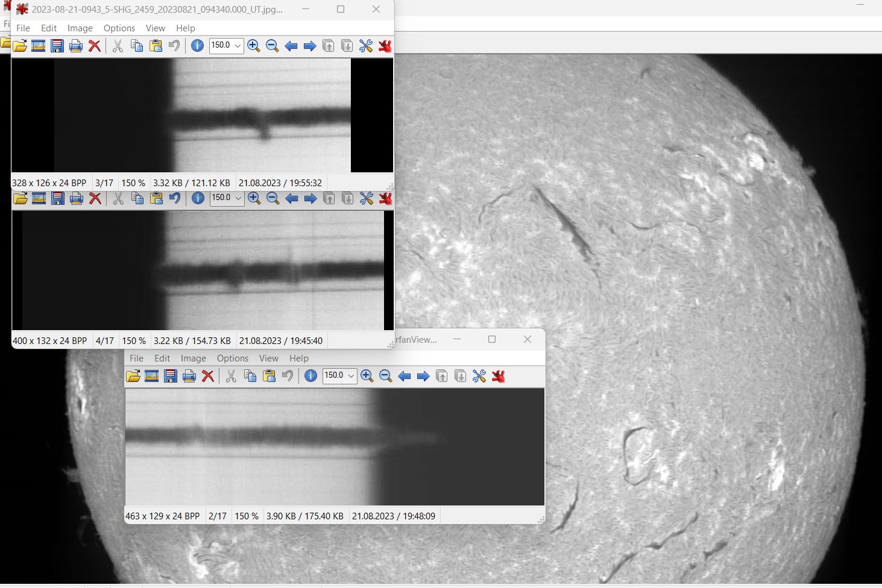Click Cut scissors in the 3/17 window toolbar
Screen dimensions: 882x588
pyautogui.click(x=118, y=46)
